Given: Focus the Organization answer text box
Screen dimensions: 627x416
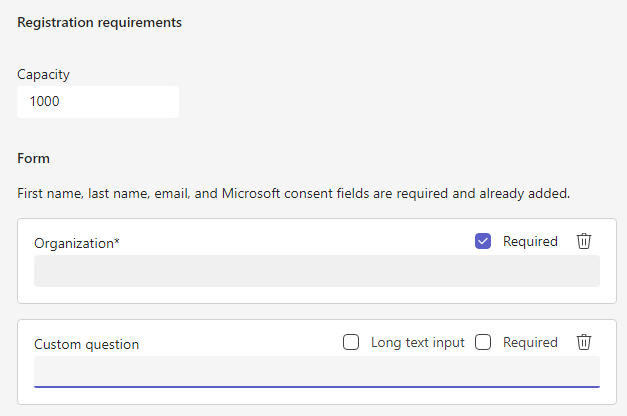Looking at the screenshot, I should pyautogui.click(x=317, y=271).
